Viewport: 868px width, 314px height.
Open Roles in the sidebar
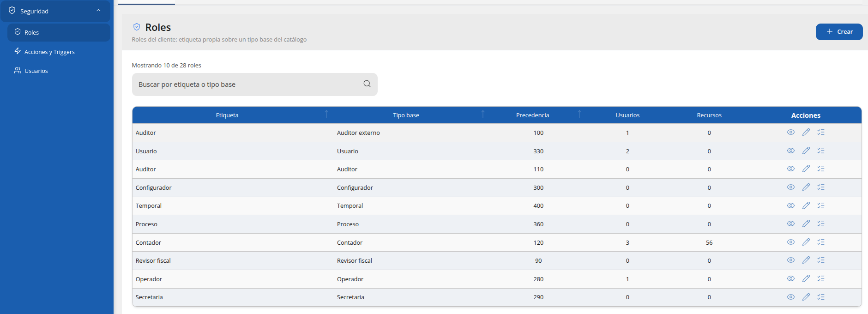pos(59,32)
